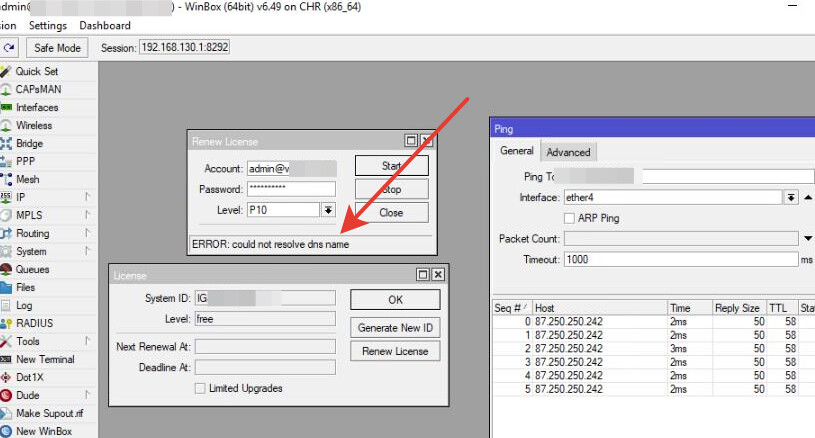Image resolution: width=815 pixels, height=438 pixels.
Task: Click Renew License button
Action: point(395,351)
